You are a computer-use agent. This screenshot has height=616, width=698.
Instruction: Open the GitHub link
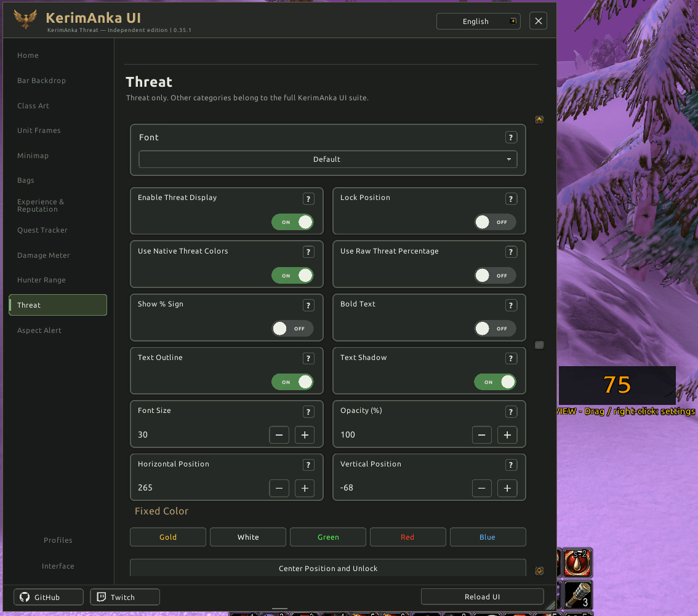pos(49,597)
